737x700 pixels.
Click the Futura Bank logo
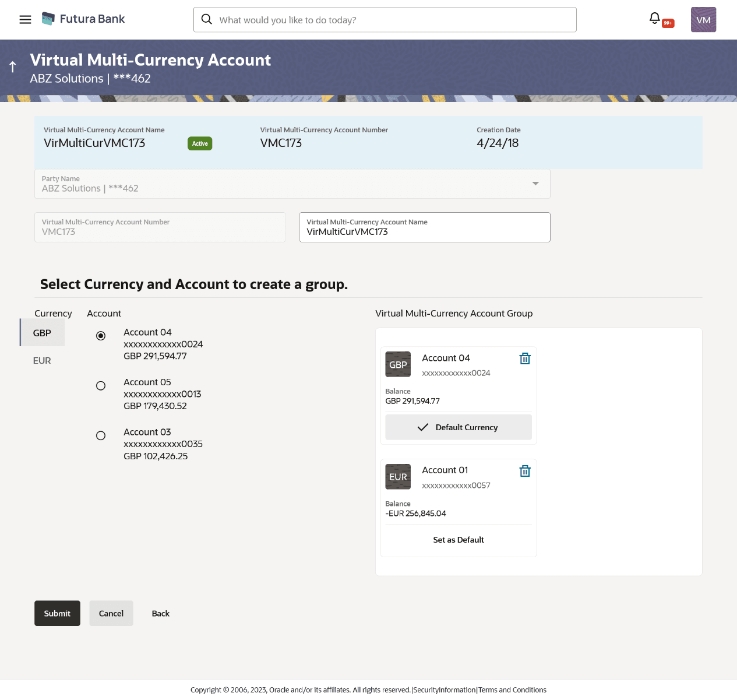pyautogui.click(x=83, y=19)
